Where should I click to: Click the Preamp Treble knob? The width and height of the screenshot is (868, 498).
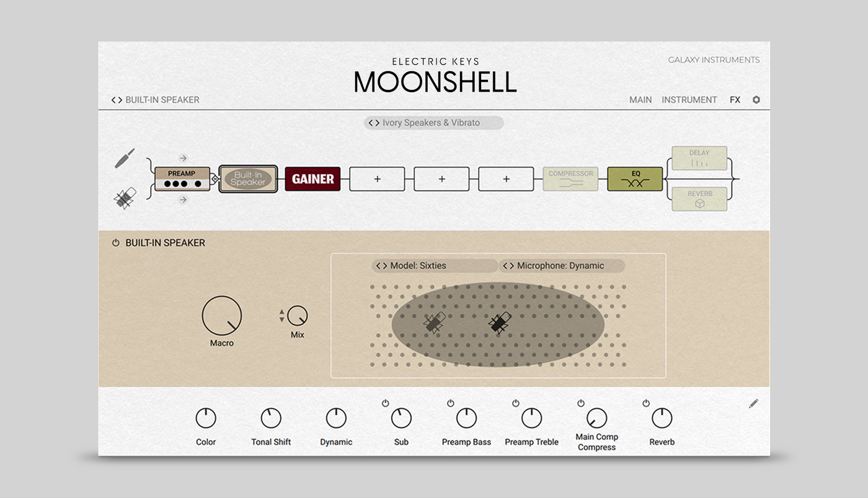(x=531, y=419)
